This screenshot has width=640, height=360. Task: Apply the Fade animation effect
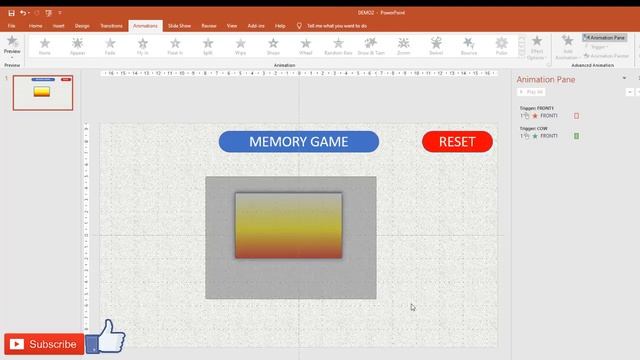(x=110, y=46)
